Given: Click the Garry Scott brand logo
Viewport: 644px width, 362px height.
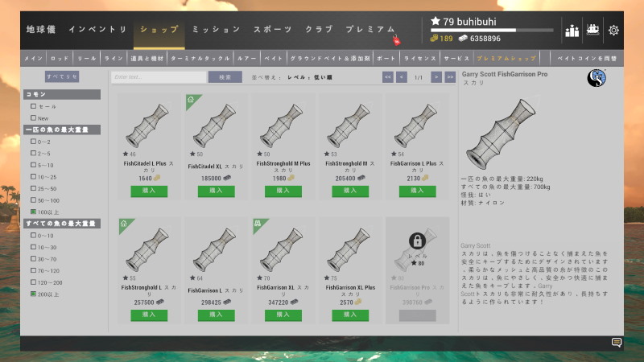Looking at the screenshot, I should coord(597,78).
